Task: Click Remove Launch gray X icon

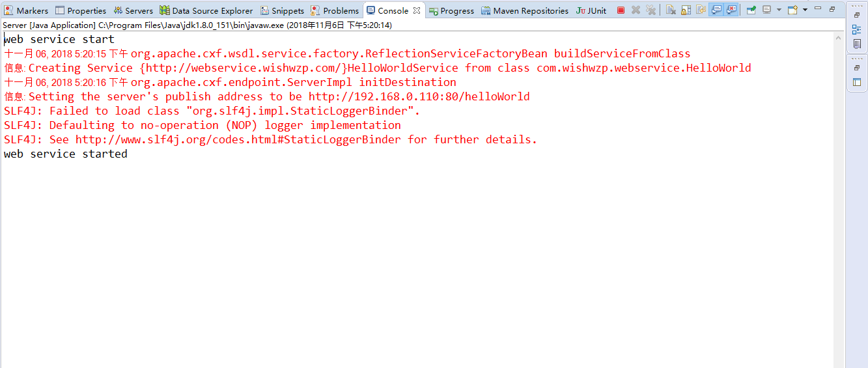Action: click(636, 10)
